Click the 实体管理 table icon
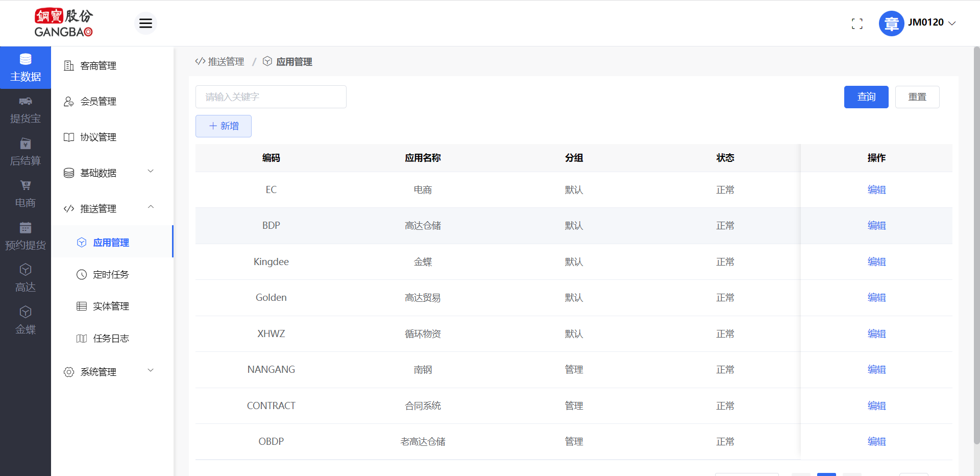 (82, 306)
